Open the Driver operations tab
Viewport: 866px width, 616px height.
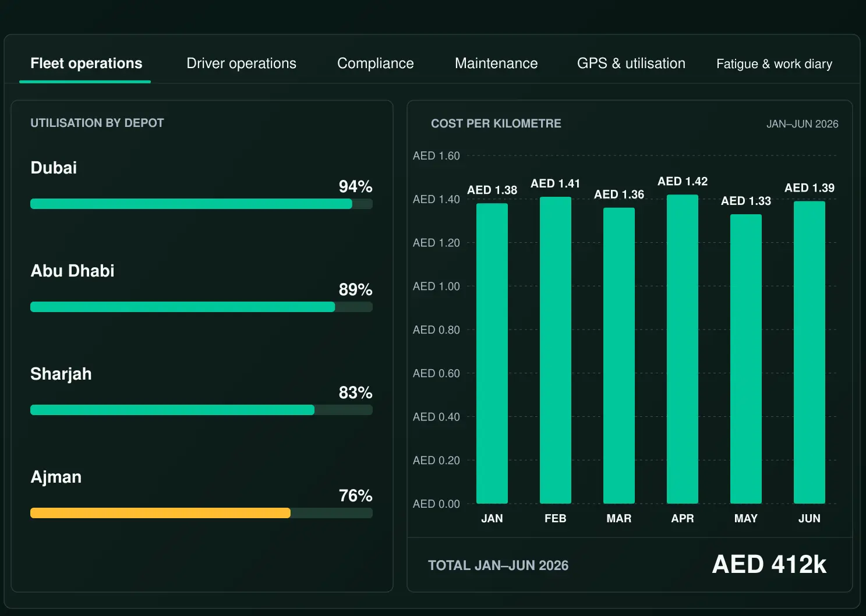(x=241, y=63)
